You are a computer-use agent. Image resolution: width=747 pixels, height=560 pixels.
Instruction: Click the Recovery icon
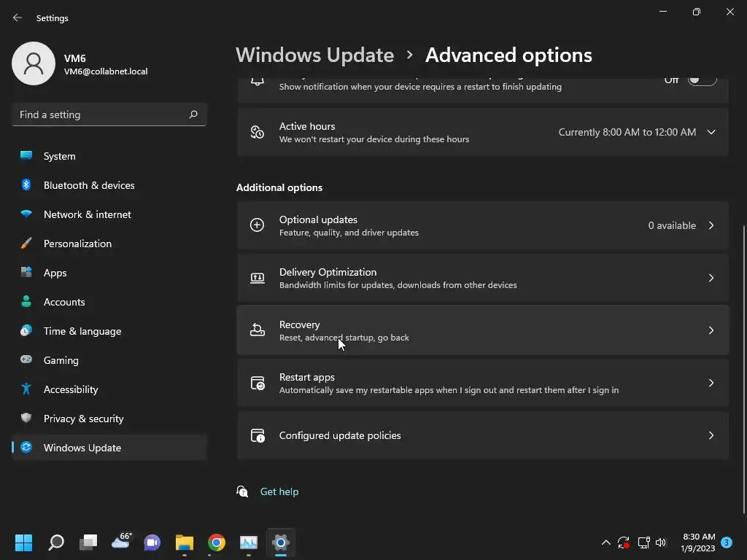(x=258, y=330)
